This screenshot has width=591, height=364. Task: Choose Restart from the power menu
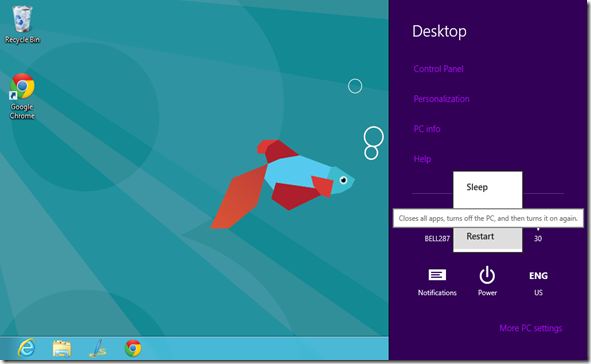pos(487,237)
